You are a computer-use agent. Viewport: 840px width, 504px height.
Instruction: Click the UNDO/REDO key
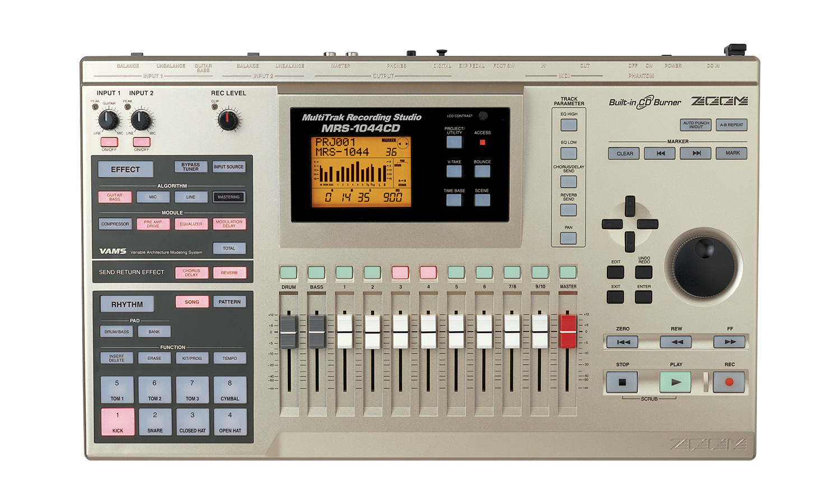pos(643,272)
